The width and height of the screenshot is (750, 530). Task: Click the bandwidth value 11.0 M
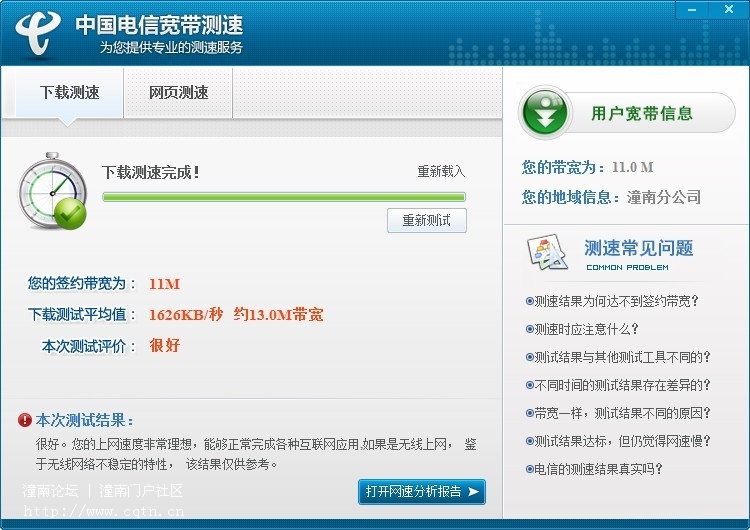point(633,167)
